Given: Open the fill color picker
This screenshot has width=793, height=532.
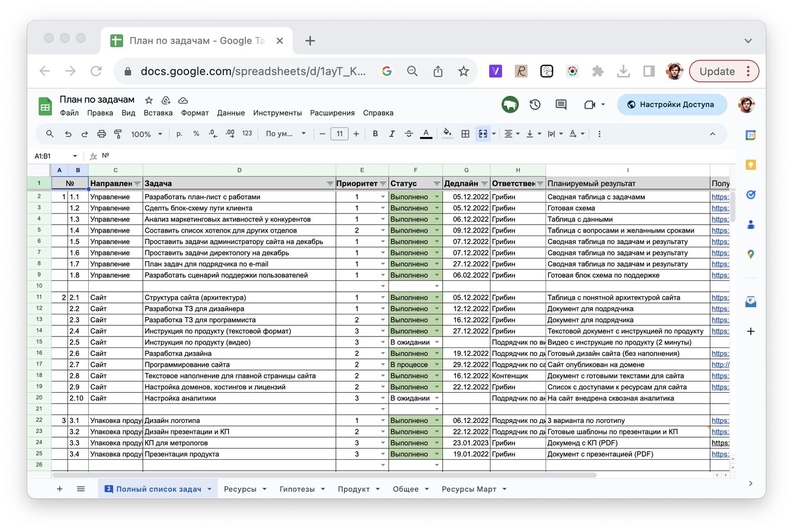Looking at the screenshot, I should click(x=447, y=134).
